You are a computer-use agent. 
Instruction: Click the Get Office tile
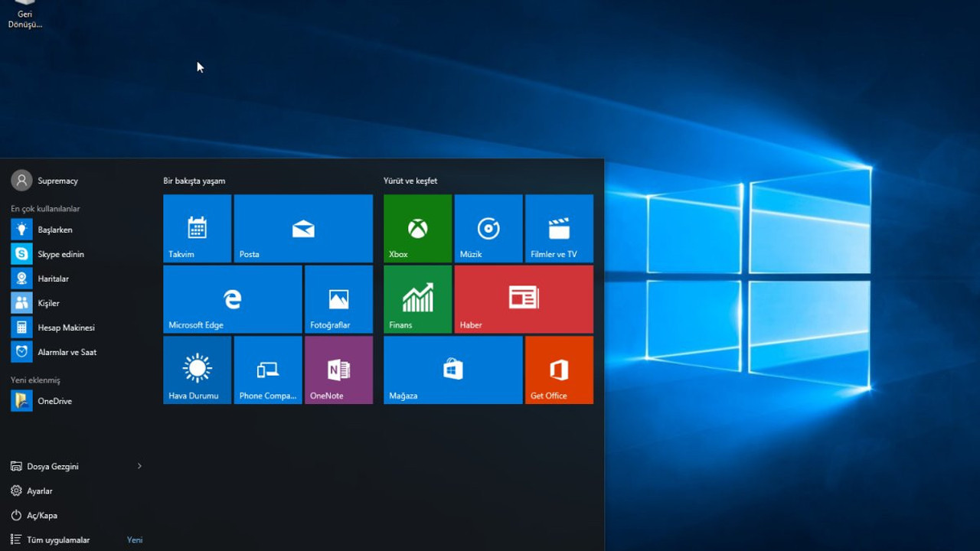click(x=558, y=370)
